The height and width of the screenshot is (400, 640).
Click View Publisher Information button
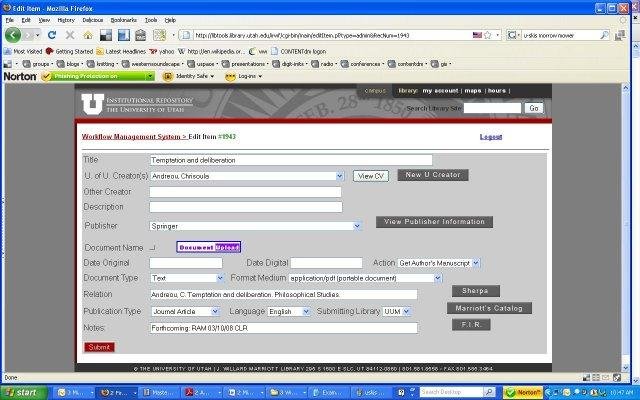coord(434,222)
